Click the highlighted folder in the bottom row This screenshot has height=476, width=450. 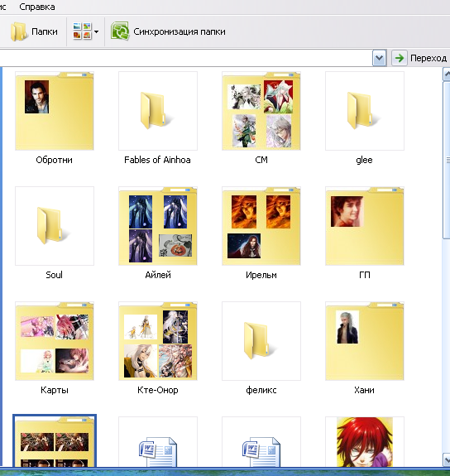pos(55,440)
